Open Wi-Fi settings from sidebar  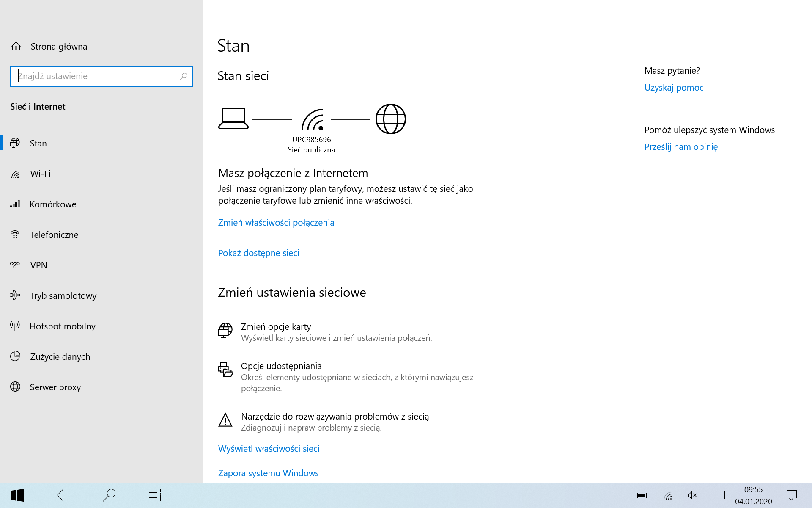pyautogui.click(x=40, y=174)
